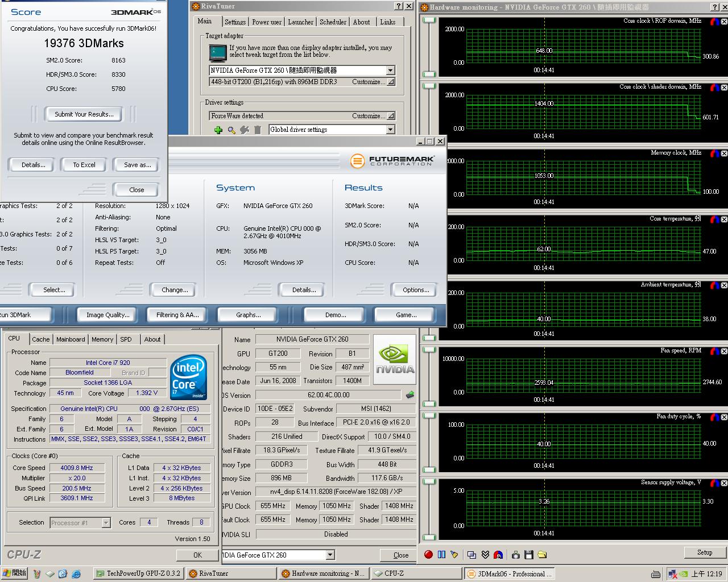Click the Bus Interface field showing PCI-E 2.0 x16
Screen dimensions: 728x582
coord(376,423)
